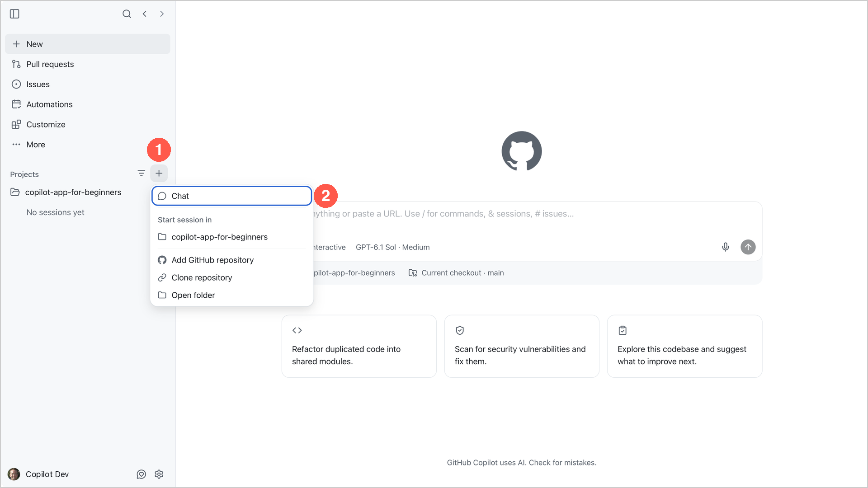Pick the security vulnerabilities scan suggestion card
Viewport: 868px width, 488px height.
(522, 346)
